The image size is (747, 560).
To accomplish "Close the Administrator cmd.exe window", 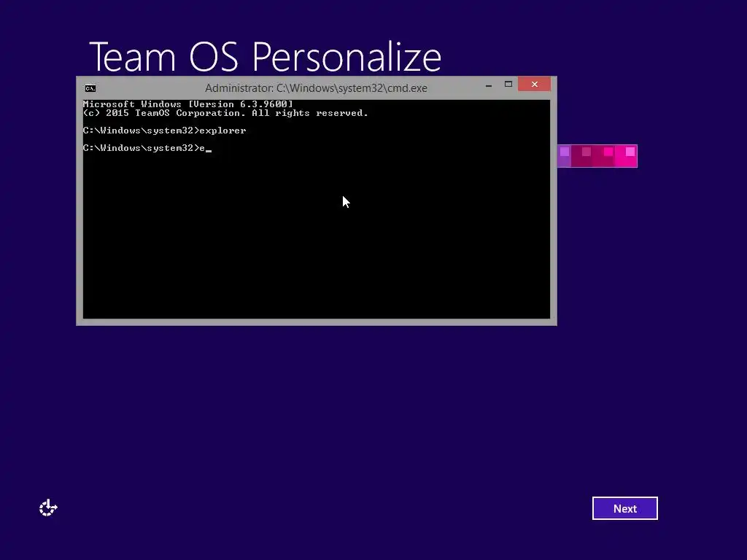I will 534,85.
